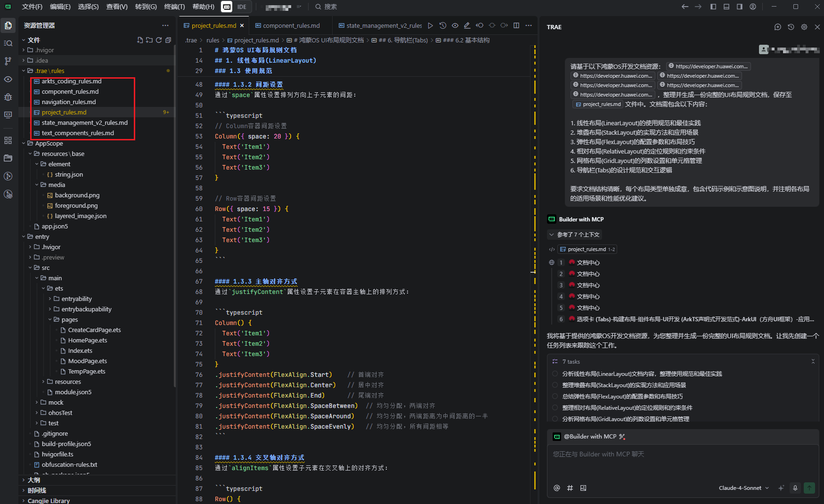
Task: Toggle the bottom panel layout button
Action: [x=726, y=7]
